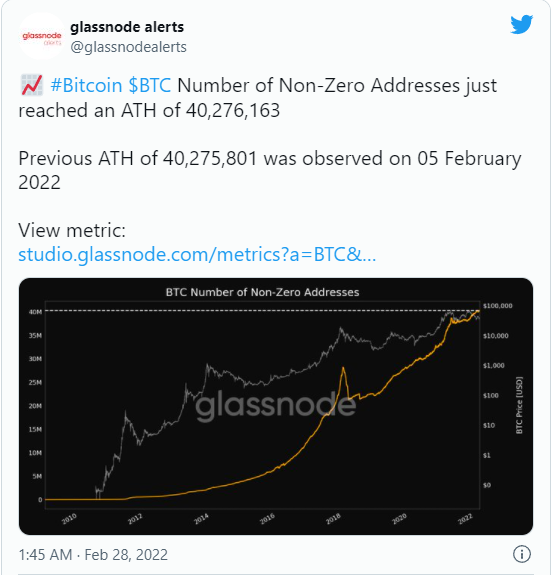Open the studio.glassnode.com metrics link
The width and height of the screenshot is (551, 575).
click(197, 254)
